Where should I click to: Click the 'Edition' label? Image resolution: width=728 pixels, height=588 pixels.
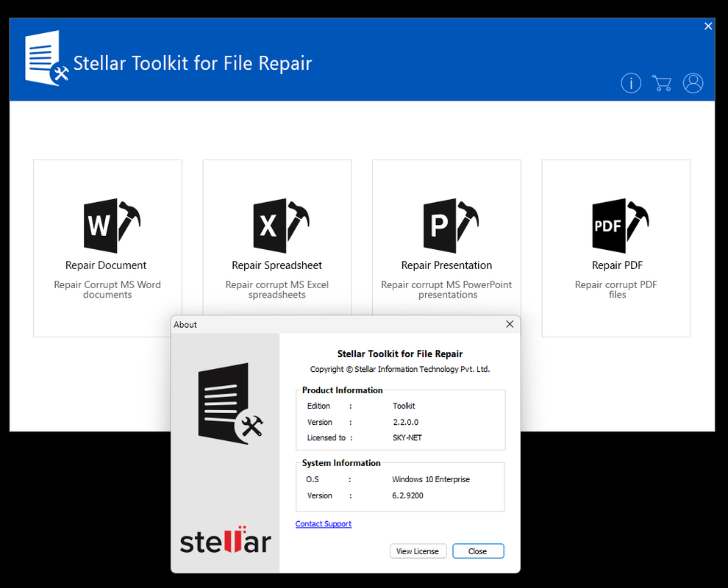tap(318, 406)
